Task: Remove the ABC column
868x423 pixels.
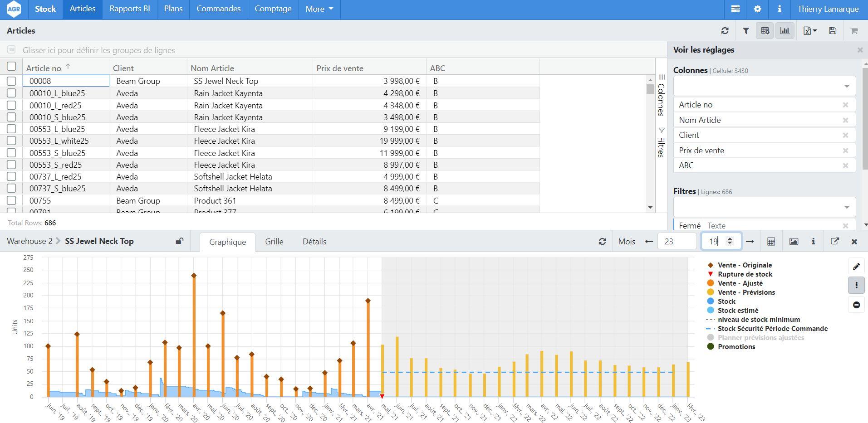Action: (x=845, y=165)
